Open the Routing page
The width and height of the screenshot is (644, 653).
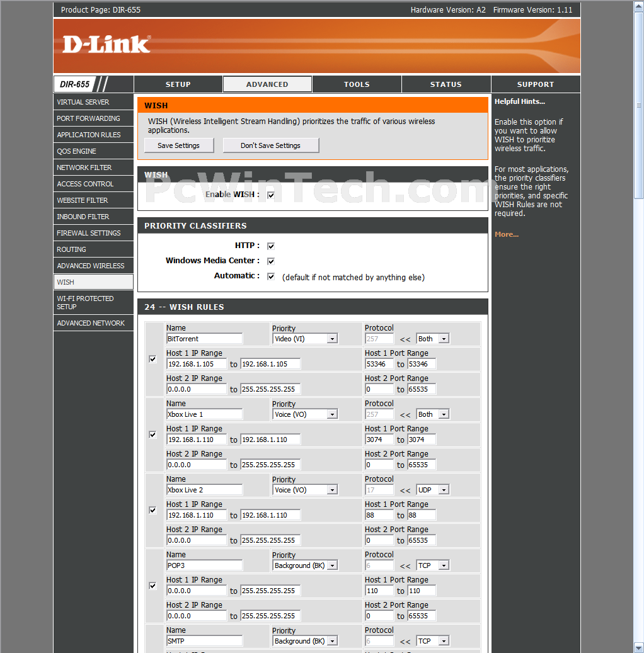[x=93, y=249]
